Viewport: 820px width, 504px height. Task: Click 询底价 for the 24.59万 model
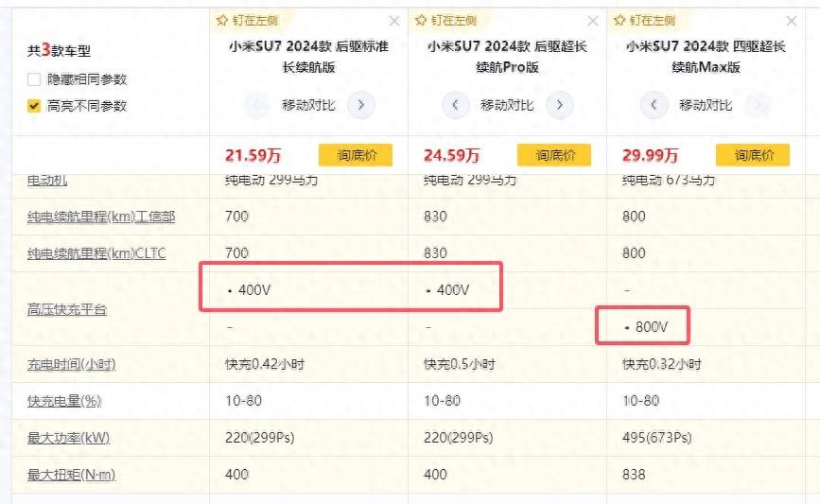[x=553, y=155]
